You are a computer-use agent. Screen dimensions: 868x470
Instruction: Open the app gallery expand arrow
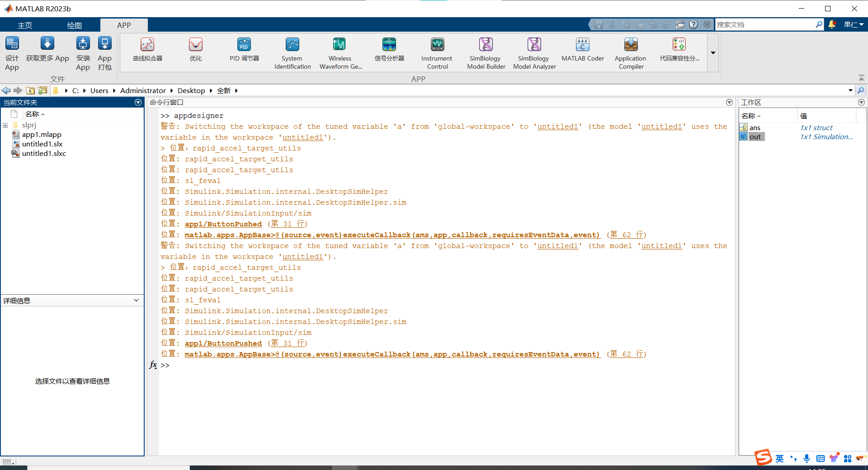click(712, 53)
